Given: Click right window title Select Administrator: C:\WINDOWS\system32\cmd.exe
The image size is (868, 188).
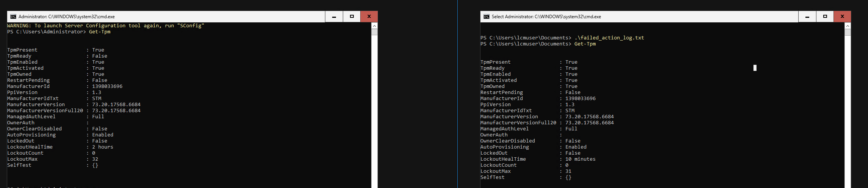Looking at the screenshot, I should point(546,17).
